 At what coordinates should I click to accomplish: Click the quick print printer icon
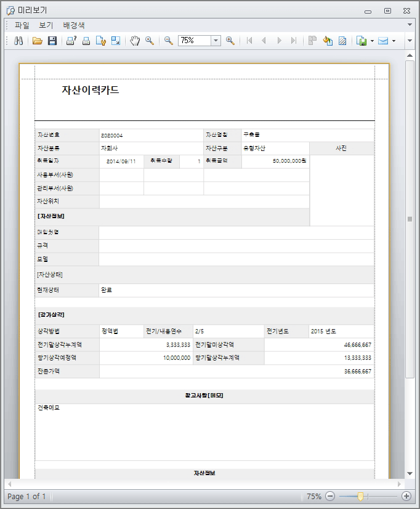(x=86, y=41)
